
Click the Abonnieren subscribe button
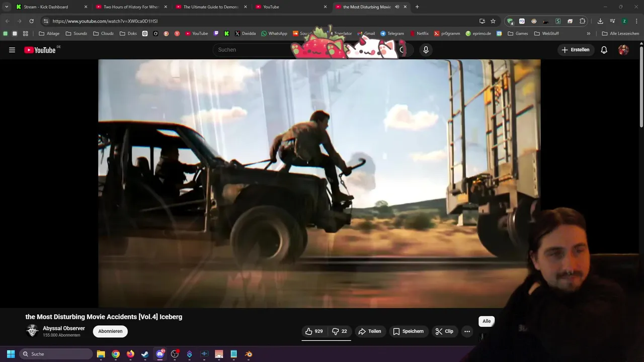point(110,331)
